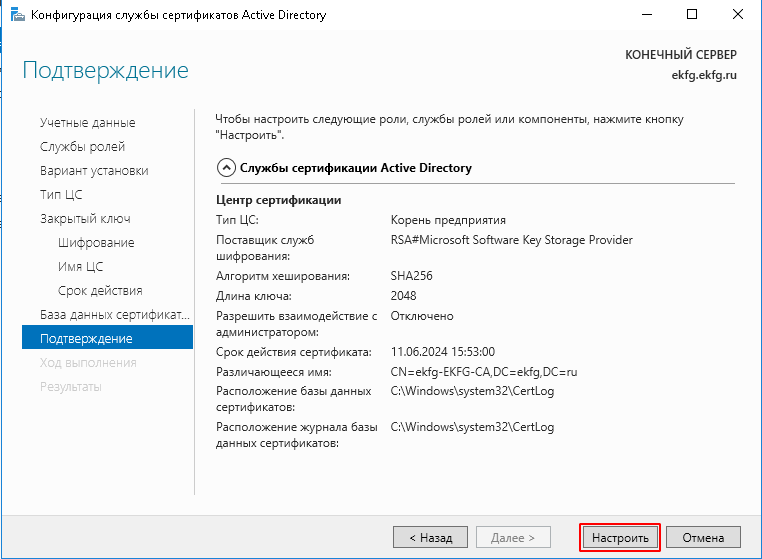The height and width of the screenshot is (559, 762).
Task: Go to the Имя ЦС sub-step
Action: click(80, 266)
